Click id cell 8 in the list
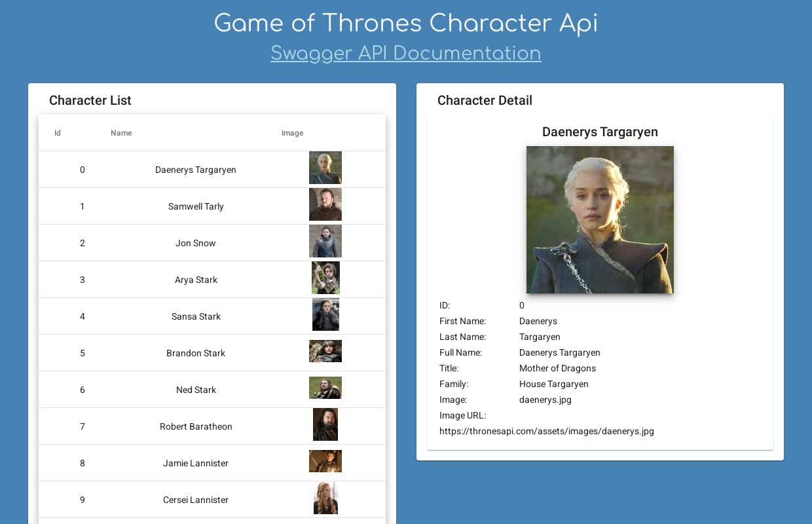This screenshot has width=812, height=524. [83, 463]
